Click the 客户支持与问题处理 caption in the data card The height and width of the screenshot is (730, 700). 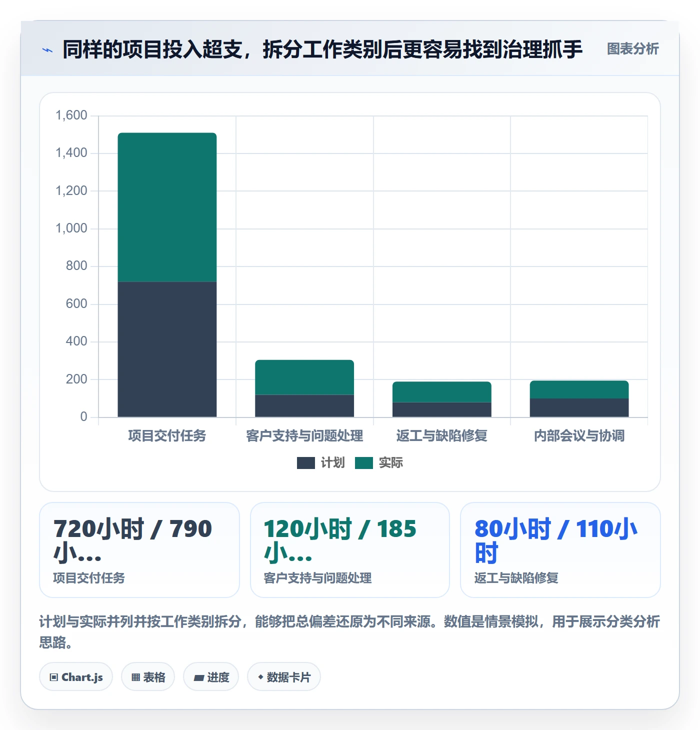[317, 578]
